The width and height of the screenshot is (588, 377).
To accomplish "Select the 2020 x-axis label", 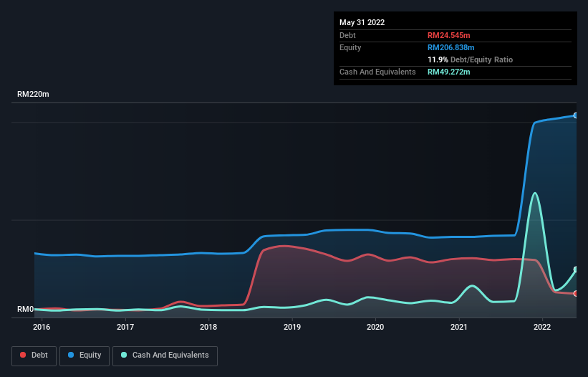I will click(375, 327).
